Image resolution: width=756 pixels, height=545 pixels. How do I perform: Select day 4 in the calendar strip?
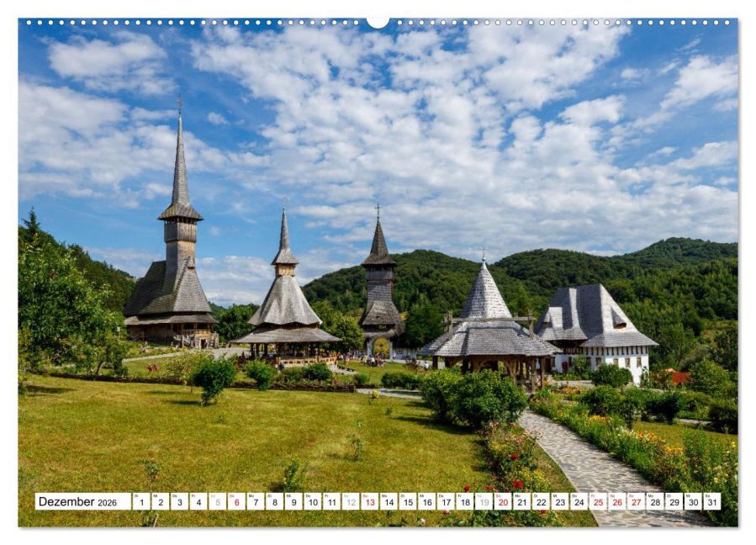(198, 501)
